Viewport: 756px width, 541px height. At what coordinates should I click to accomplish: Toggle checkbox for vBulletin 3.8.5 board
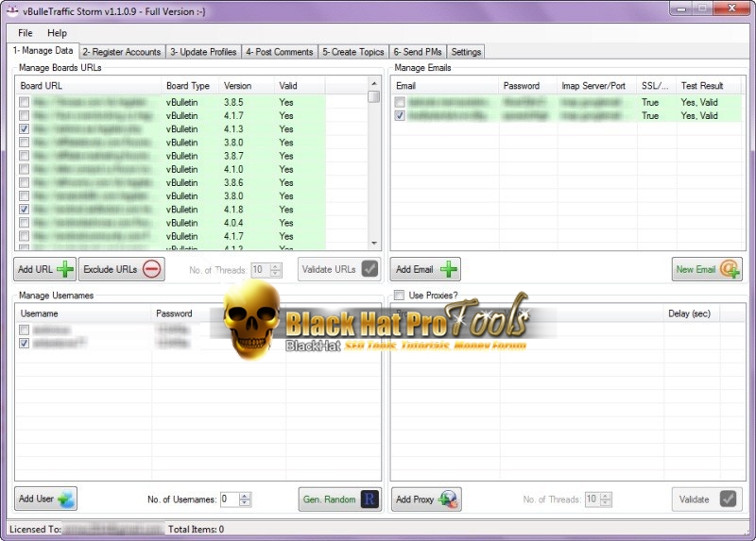(25, 102)
